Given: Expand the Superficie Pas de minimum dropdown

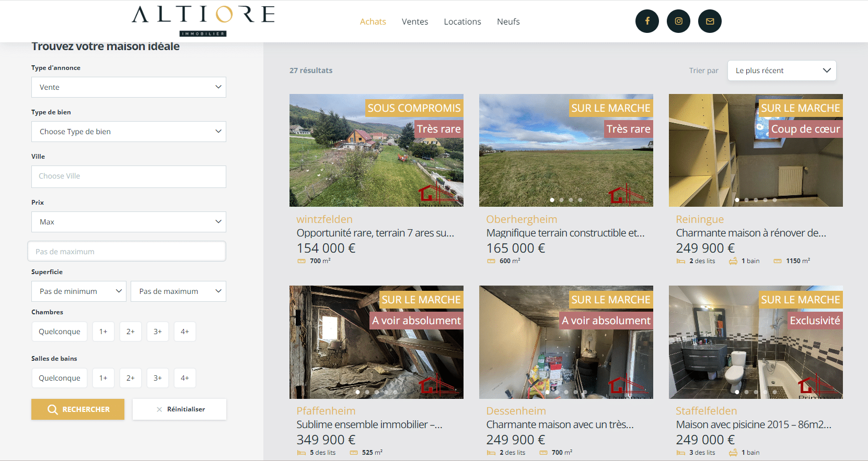Looking at the screenshot, I should pos(79,291).
